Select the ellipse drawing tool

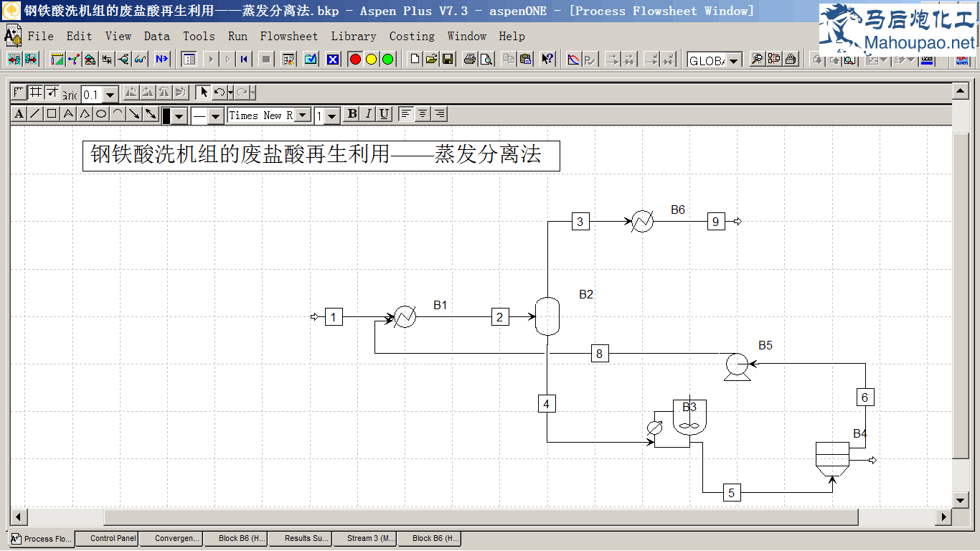click(101, 114)
